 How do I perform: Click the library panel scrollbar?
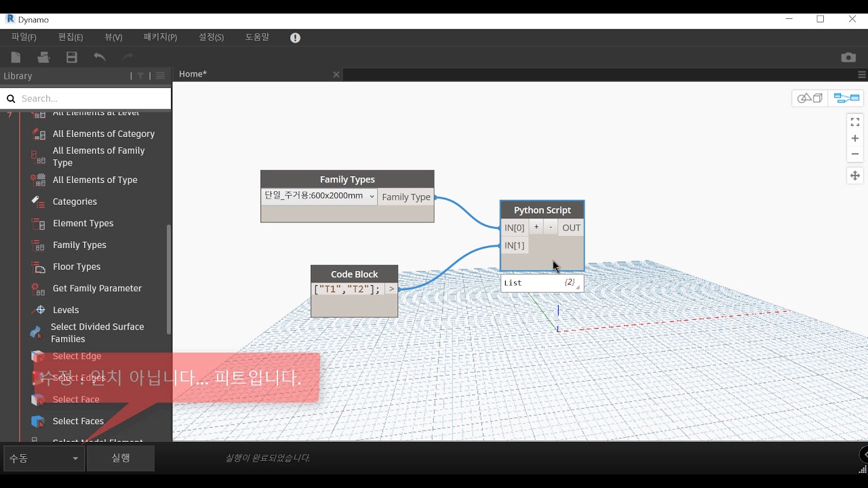[x=168, y=279]
